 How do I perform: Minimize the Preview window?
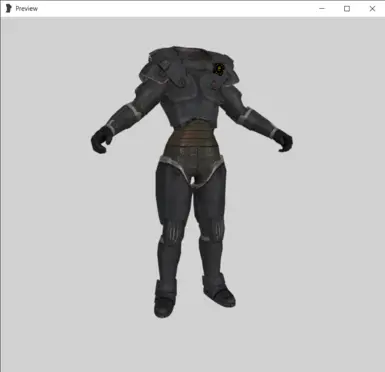[x=322, y=9]
